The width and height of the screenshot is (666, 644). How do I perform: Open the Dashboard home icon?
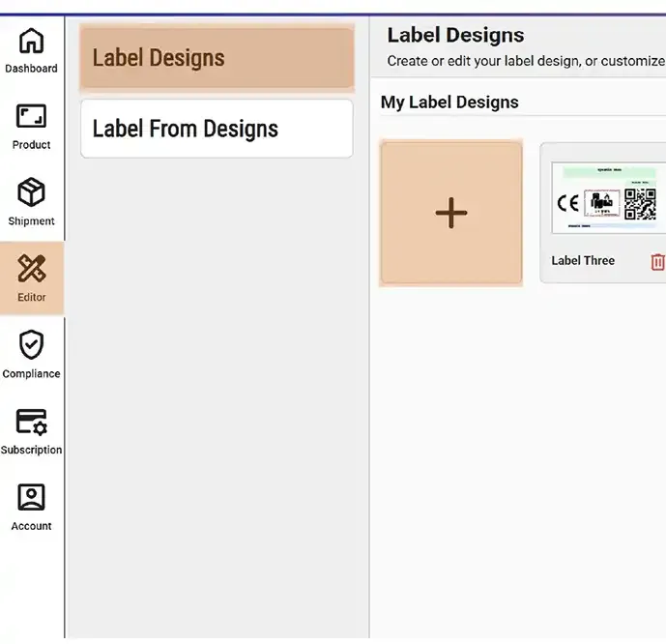coord(32,42)
